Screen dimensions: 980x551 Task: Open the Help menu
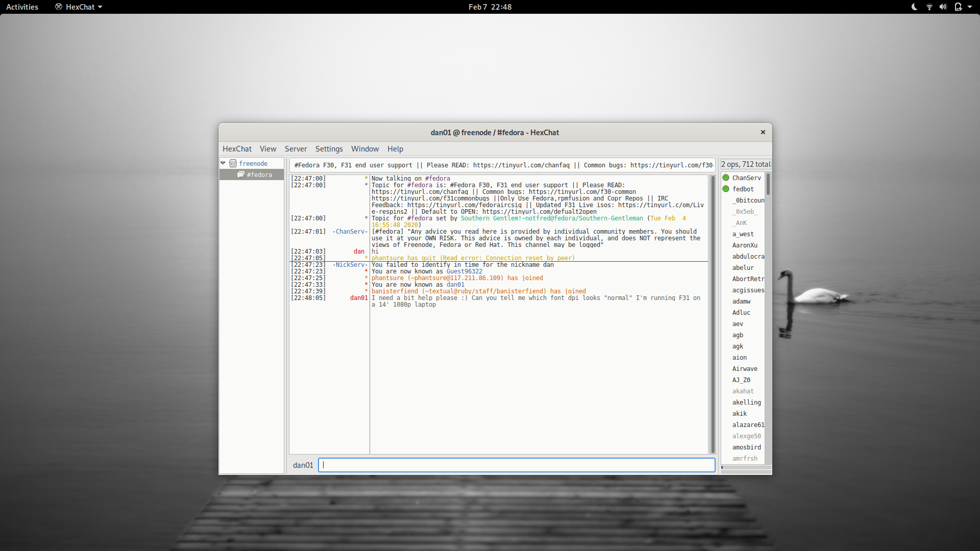(395, 149)
